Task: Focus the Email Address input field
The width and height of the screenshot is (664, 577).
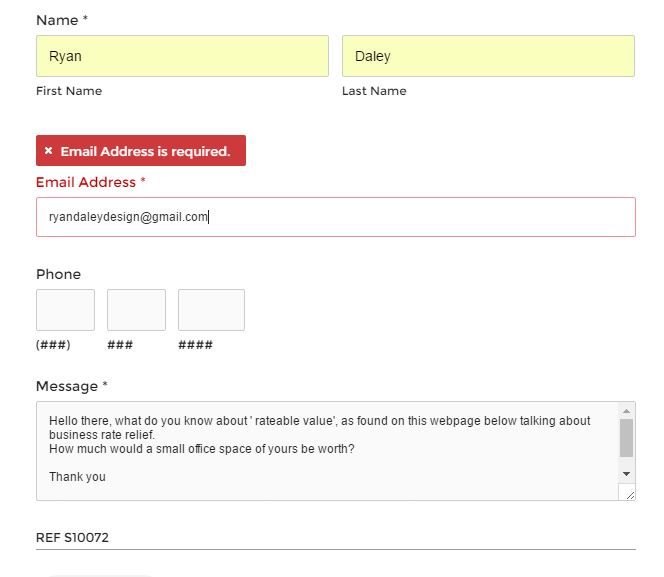Action: [335, 217]
